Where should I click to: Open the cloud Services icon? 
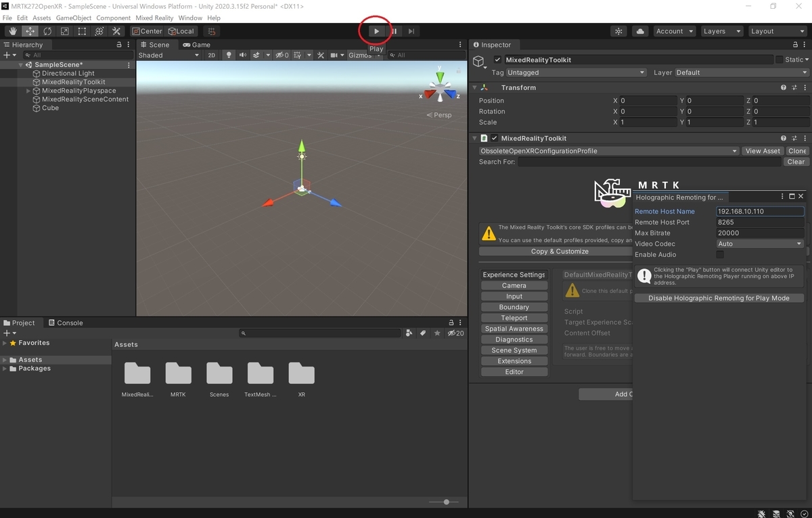[x=640, y=31]
